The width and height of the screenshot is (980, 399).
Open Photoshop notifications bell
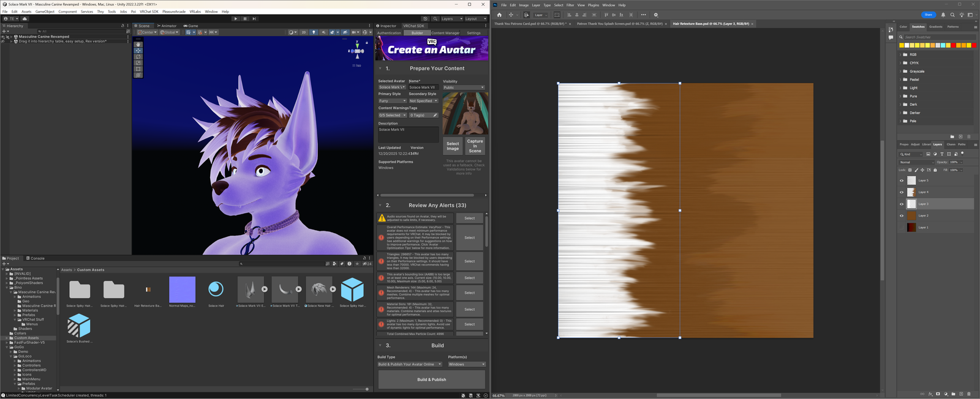click(943, 15)
